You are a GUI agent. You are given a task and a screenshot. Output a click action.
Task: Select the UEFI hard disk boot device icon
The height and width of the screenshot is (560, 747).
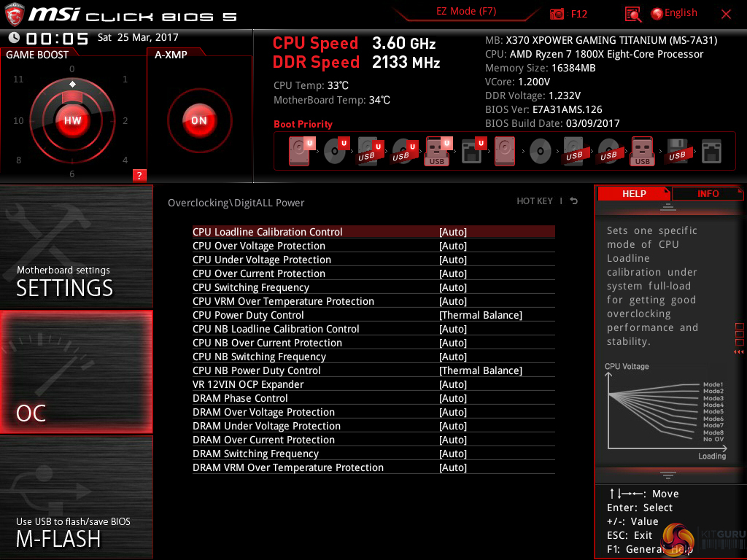[301, 151]
